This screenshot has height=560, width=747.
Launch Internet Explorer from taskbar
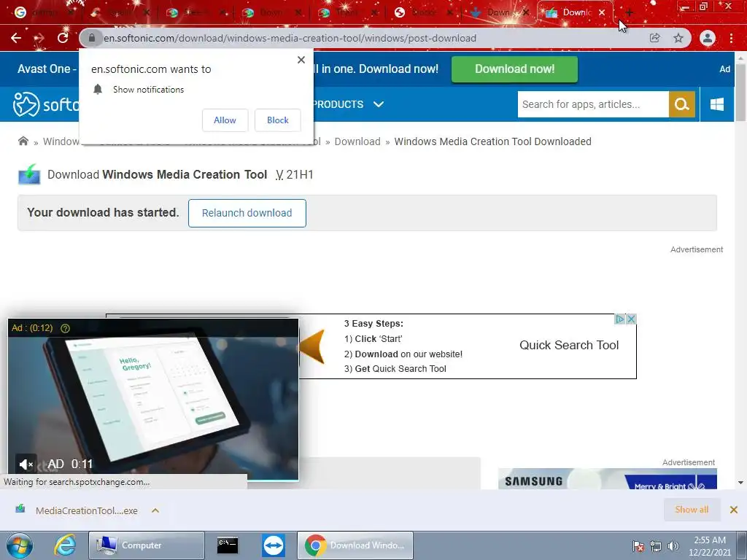pyautogui.click(x=65, y=545)
